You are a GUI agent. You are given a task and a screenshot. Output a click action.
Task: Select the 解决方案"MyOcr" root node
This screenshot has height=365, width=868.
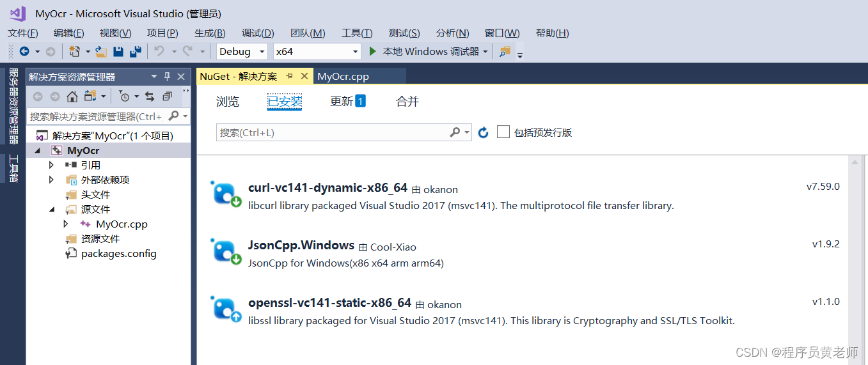tap(113, 136)
